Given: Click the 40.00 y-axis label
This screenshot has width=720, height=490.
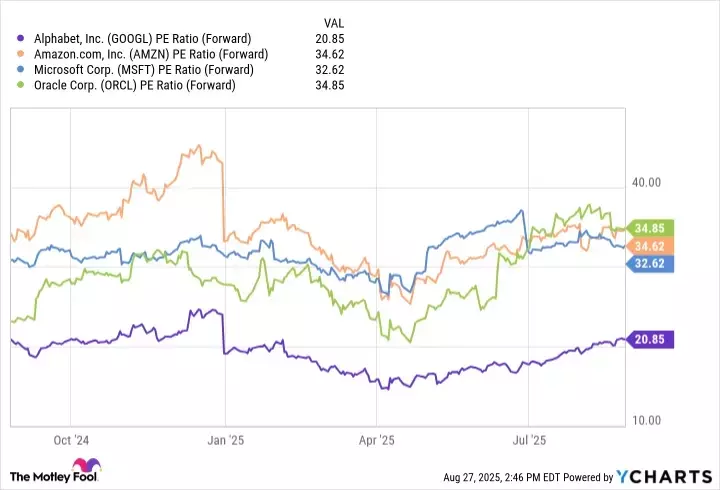Looking at the screenshot, I should [647, 182].
